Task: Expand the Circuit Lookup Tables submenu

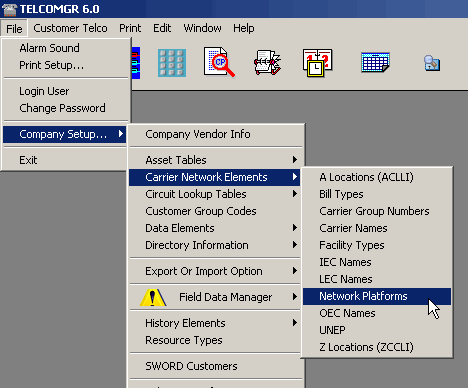Action: (215, 194)
